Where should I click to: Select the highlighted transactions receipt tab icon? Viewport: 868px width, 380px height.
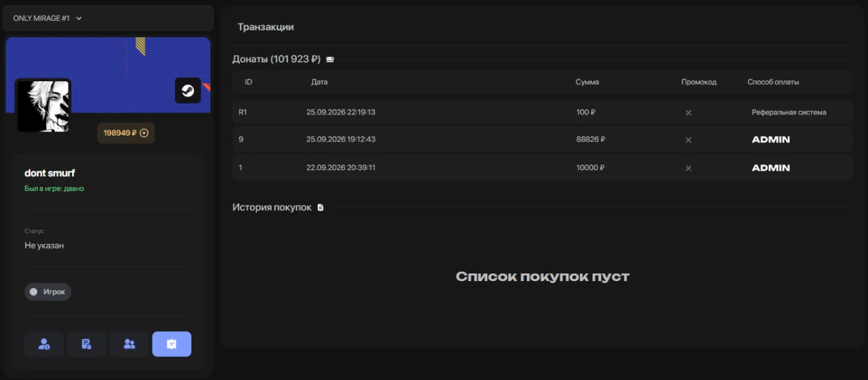[172, 344]
